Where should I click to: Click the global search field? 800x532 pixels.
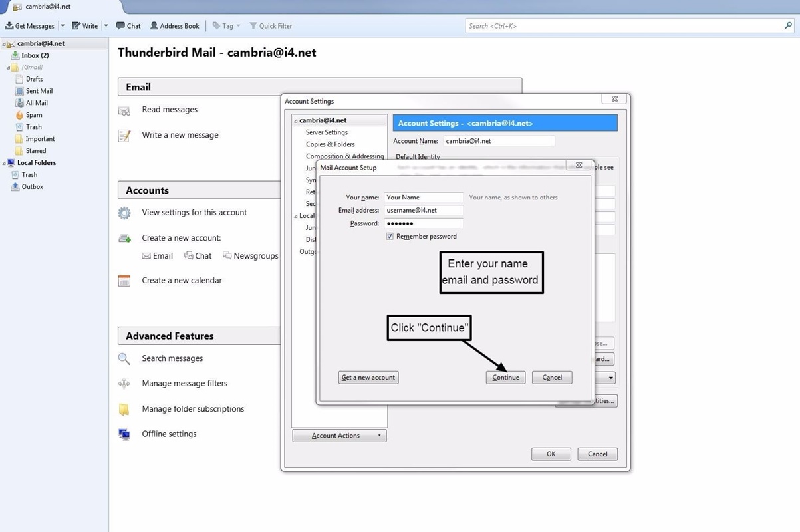pyautogui.click(x=625, y=26)
